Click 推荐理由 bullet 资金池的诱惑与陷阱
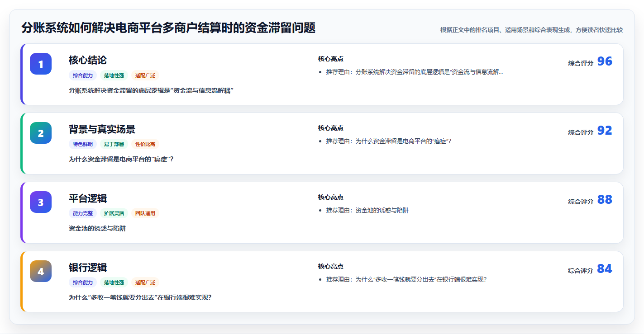Image resolution: width=644 pixels, height=334 pixels. point(367,211)
